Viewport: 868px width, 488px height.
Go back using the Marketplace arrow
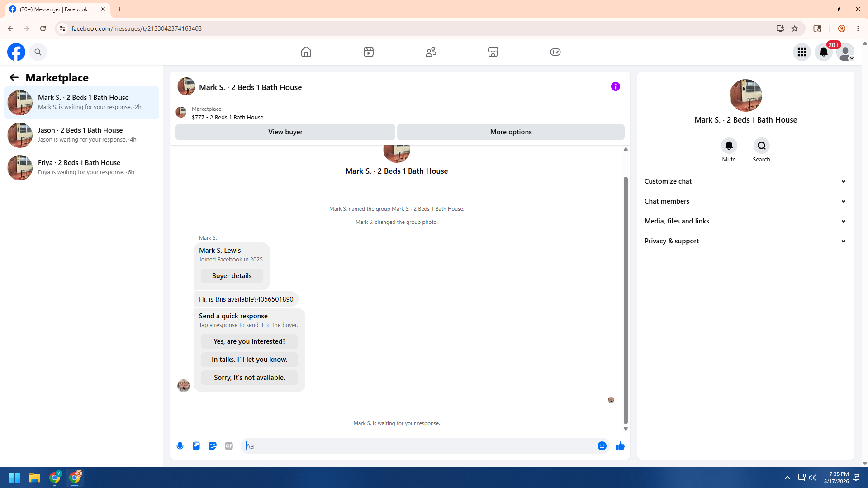click(x=14, y=77)
